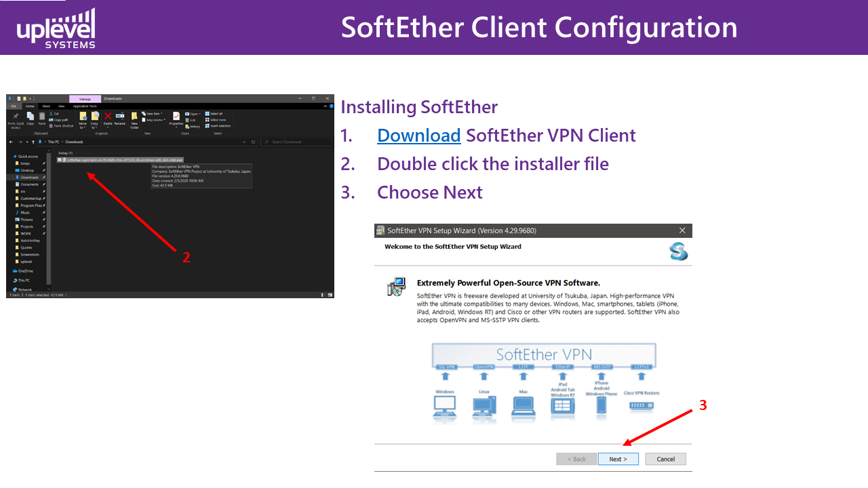Click Edit in the Open group
Viewport: 868px width, 488px height.
(x=191, y=120)
